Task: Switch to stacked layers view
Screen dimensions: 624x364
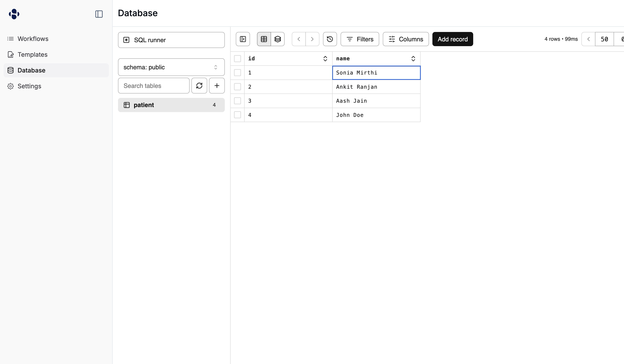Action: coord(278,39)
